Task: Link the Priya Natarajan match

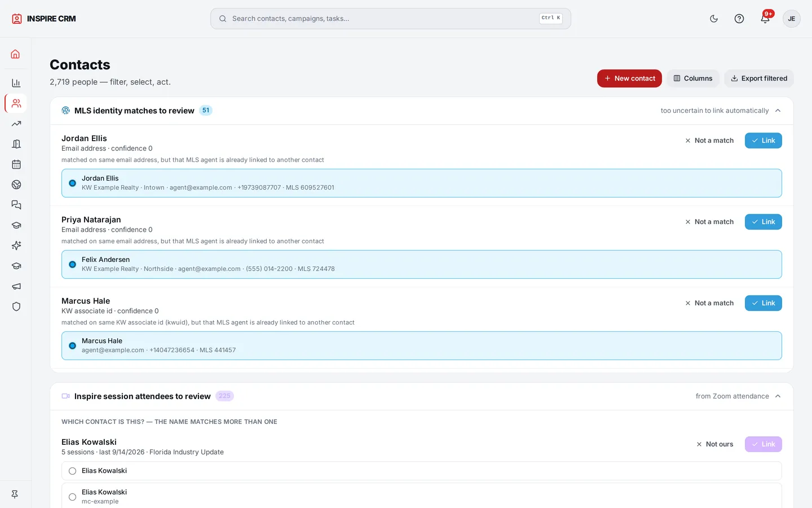Action: [764, 222]
